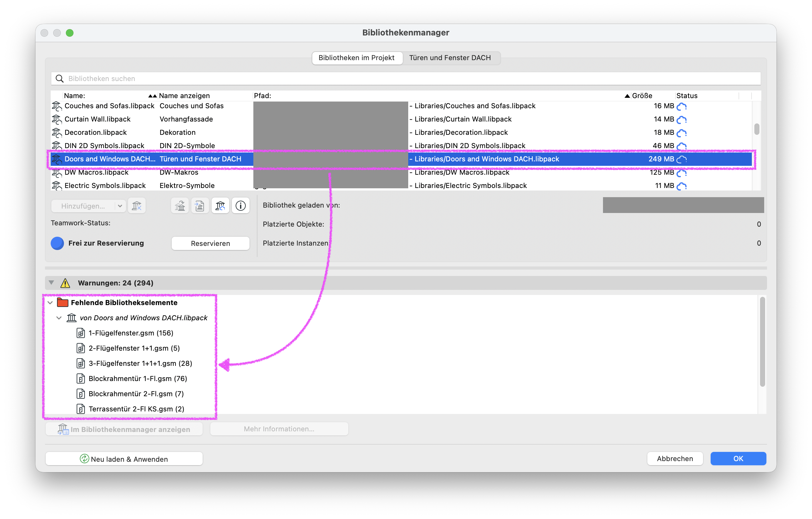812x519 pixels.
Task: Collapse the Warnungen section triangle
Action: coord(51,282)
